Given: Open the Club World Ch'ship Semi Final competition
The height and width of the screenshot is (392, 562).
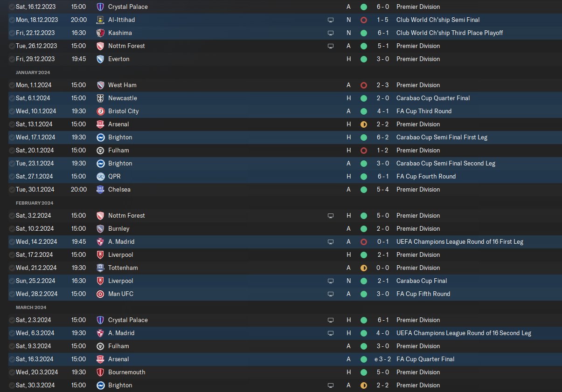Looking at the screenshot, I should point(438,20).
